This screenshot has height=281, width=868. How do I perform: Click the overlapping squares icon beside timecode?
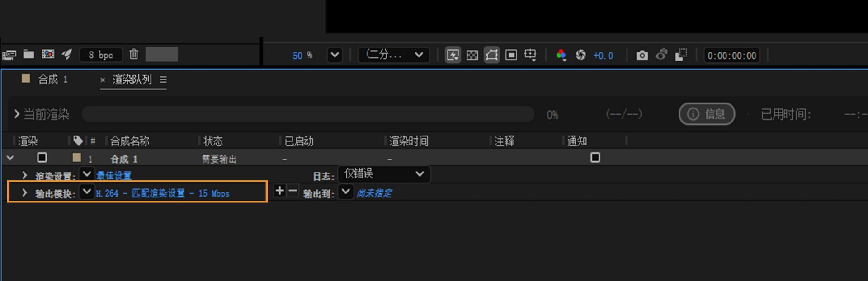[681, 55]
